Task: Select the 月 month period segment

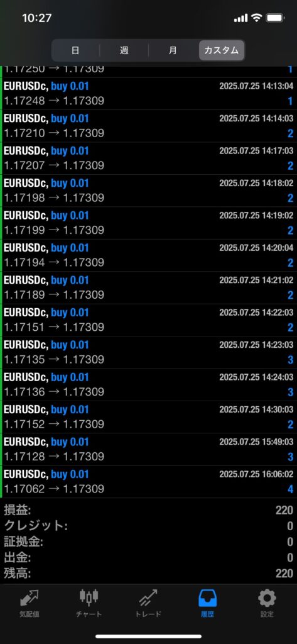Action: pos(173,50)
